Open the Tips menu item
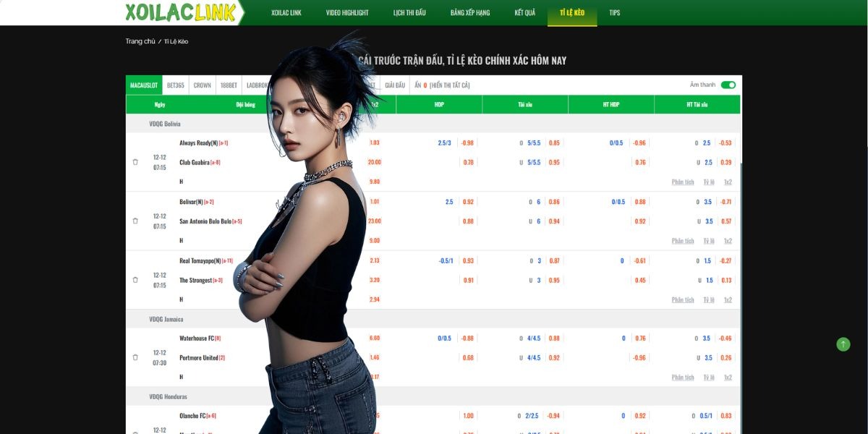 click(x=615, y=13)
